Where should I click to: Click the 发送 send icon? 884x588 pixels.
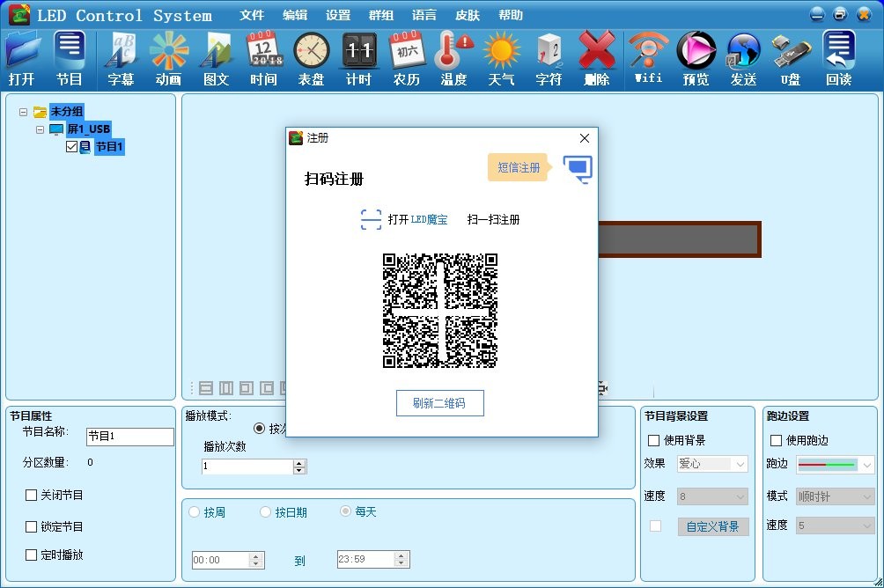click(743, 57)
